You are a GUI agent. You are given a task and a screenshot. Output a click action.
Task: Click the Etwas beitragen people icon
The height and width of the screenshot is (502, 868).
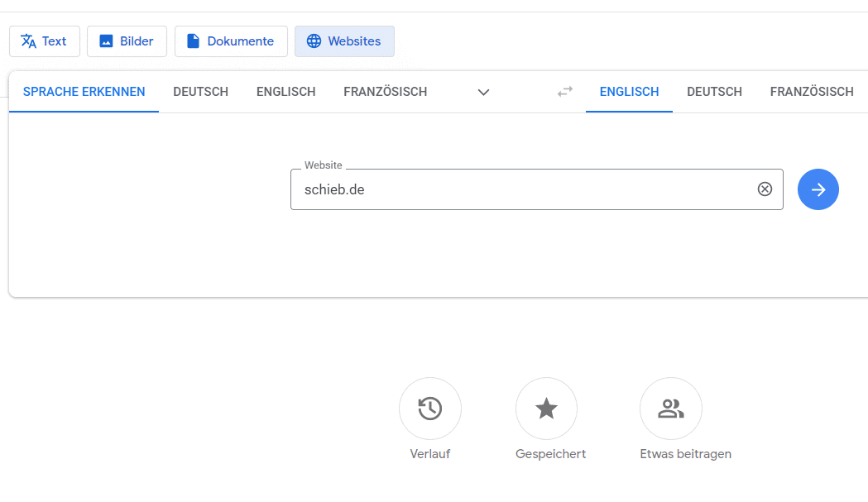click(670, 409)
